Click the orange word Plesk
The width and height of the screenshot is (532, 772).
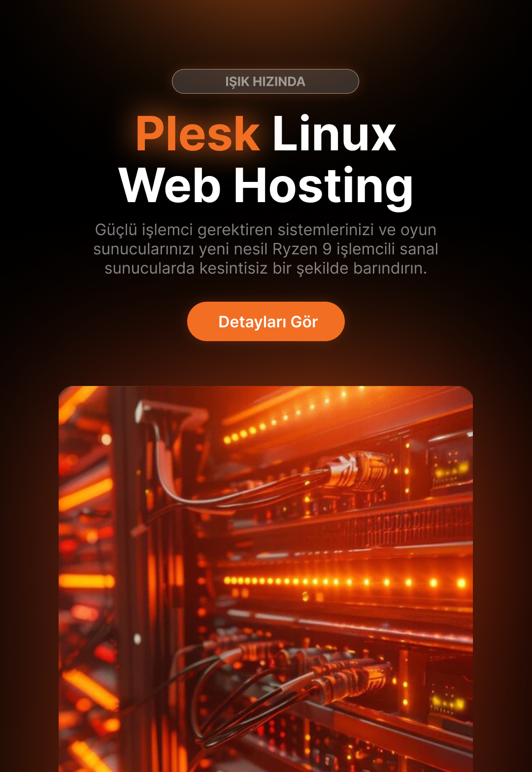point(198,134)
